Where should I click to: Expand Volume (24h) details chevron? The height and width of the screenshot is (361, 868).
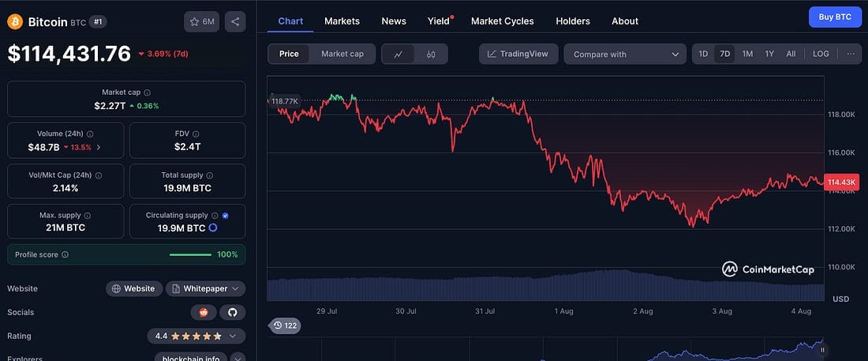click(99, 147)
